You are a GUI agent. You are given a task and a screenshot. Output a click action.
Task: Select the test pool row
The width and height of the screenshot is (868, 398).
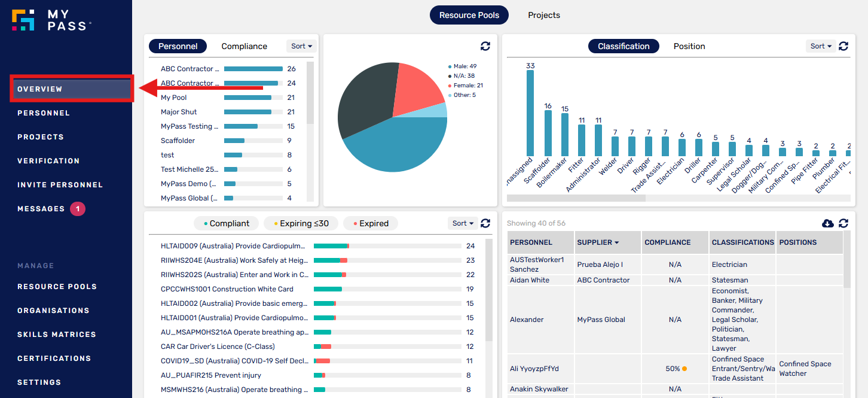click(228, 155)
